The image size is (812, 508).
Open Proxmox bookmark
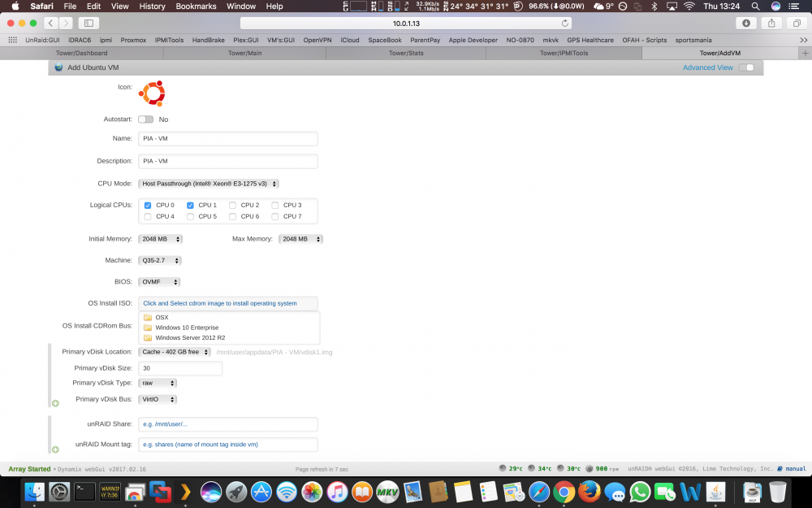(133, 40)
